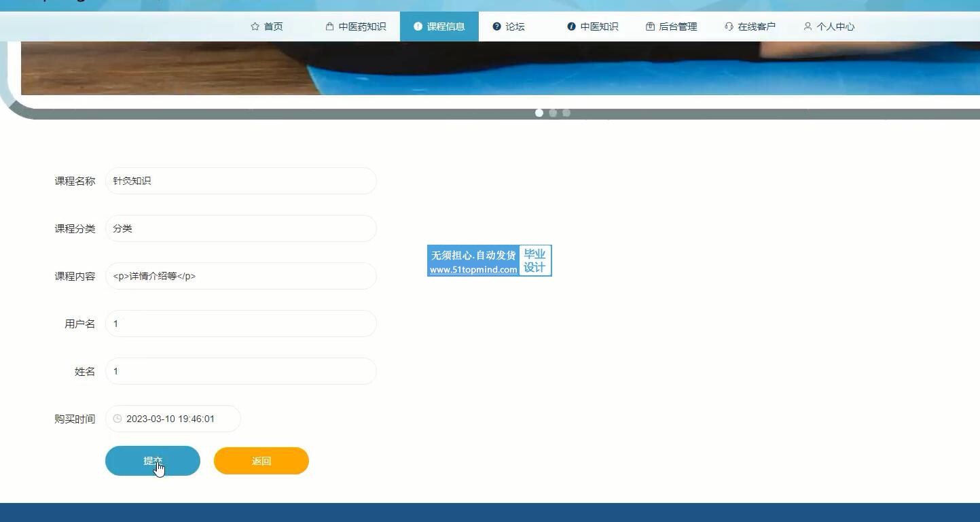The height and width of the screenshot is (522, 980).
Task: Click the star icon beside 首页
Action: click(x=255, y=27)
